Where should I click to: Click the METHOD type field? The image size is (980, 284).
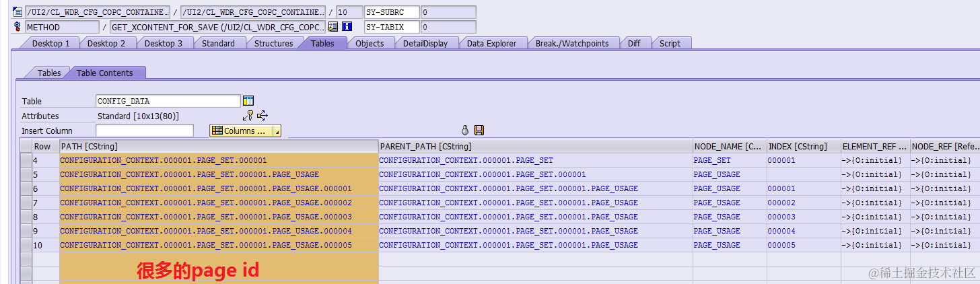pyautogui.click(x=62, y=27)
